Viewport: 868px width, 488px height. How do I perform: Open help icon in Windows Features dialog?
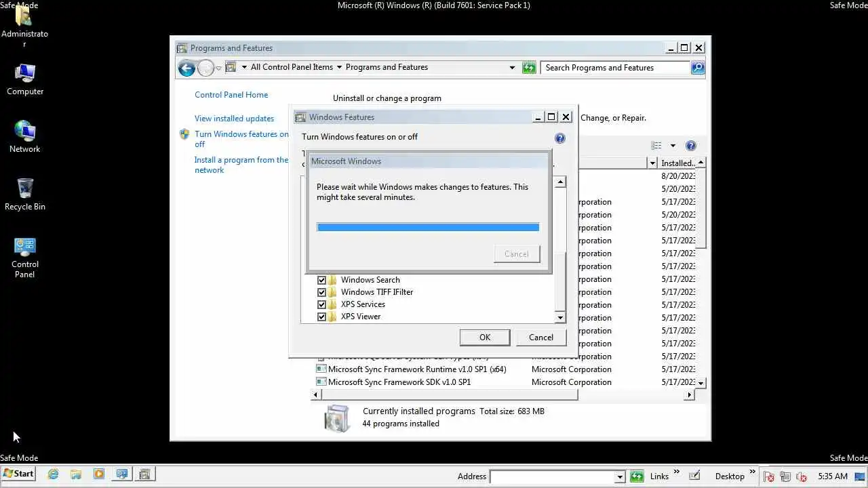(x=559, y=138)
